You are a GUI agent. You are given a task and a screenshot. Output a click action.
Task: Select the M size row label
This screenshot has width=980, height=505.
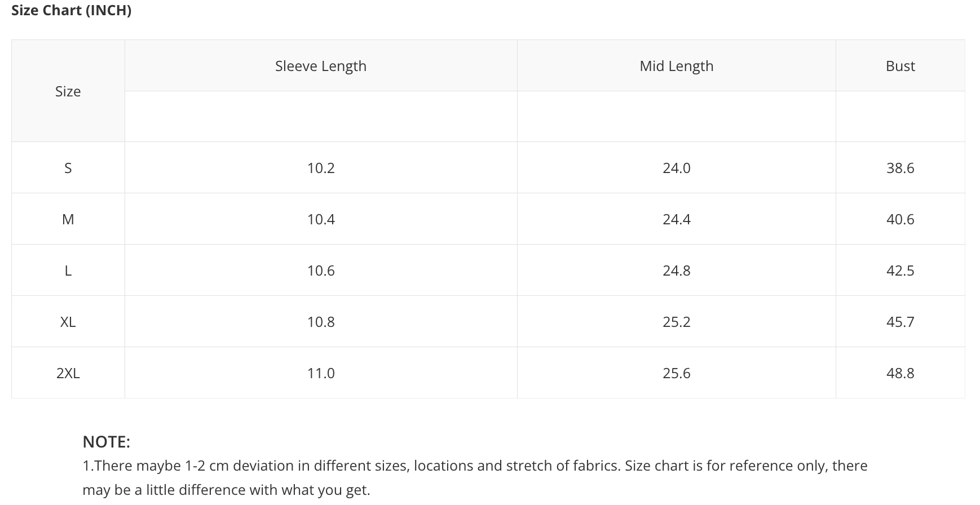point(68,219)
